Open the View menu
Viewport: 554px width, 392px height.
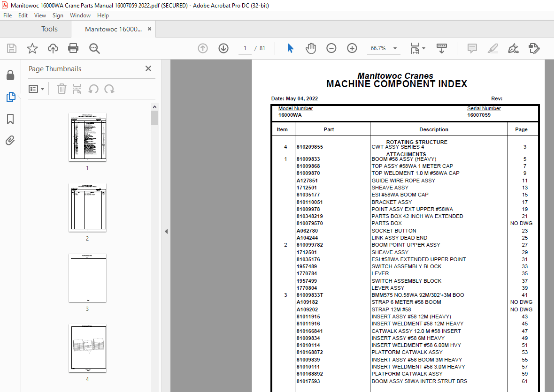coord(40,15)
